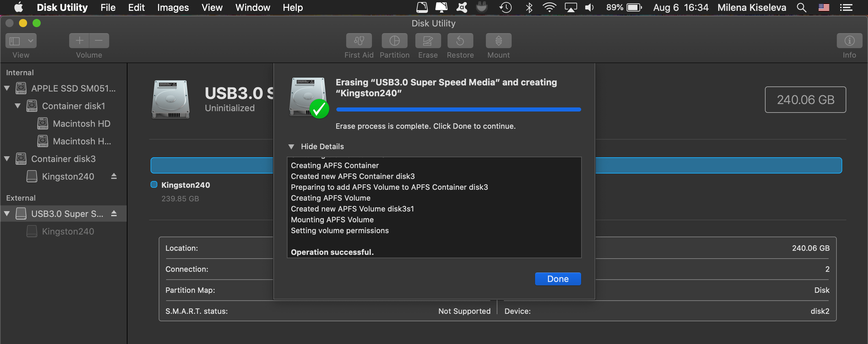Click 'Created new APFS Volume disk3s1' line
868x344 pixels.
[x=352, y=209]
